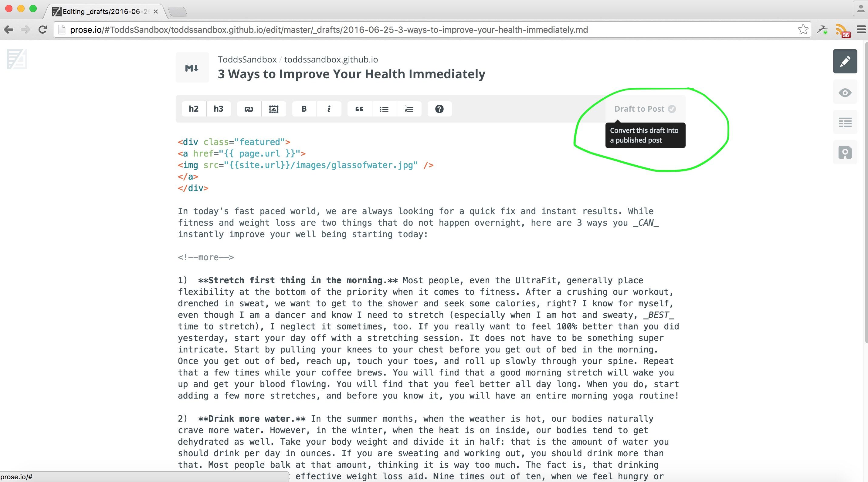Open the Markdown help icon
The width and height of the screenshot is (868, 482).
click(x=439, y=109)
